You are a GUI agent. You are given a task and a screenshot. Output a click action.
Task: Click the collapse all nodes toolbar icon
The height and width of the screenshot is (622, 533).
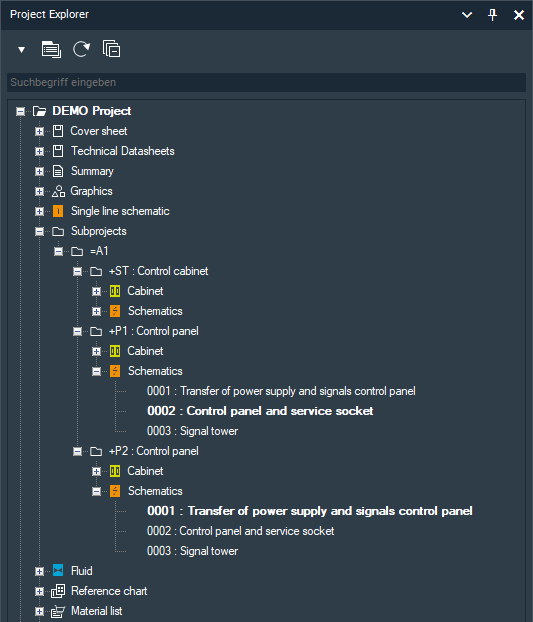coord(111,49)
